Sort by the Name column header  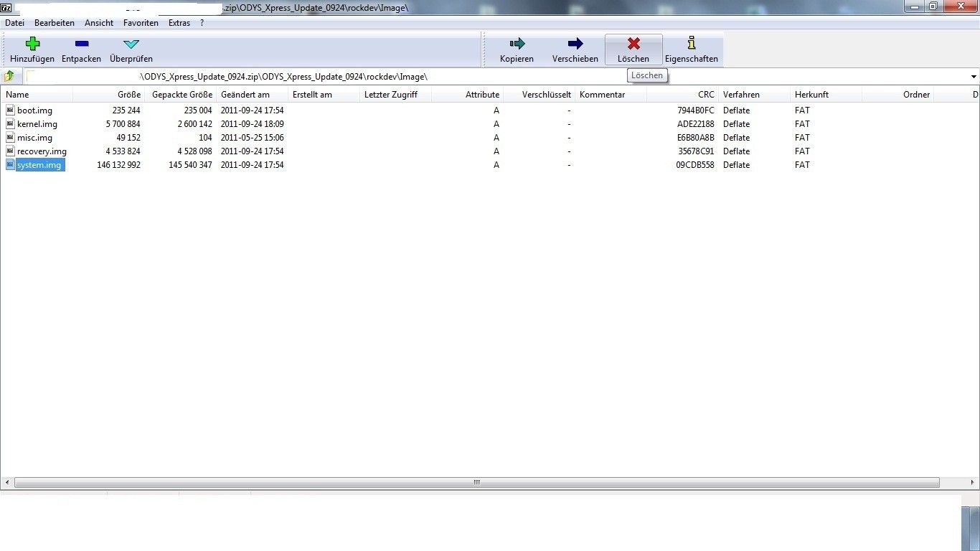(37, 95)
